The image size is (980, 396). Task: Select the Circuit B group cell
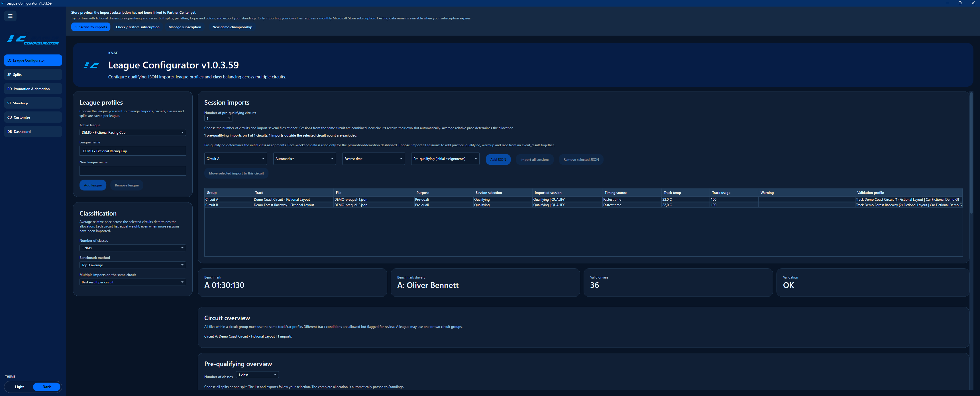pos(228,205)
